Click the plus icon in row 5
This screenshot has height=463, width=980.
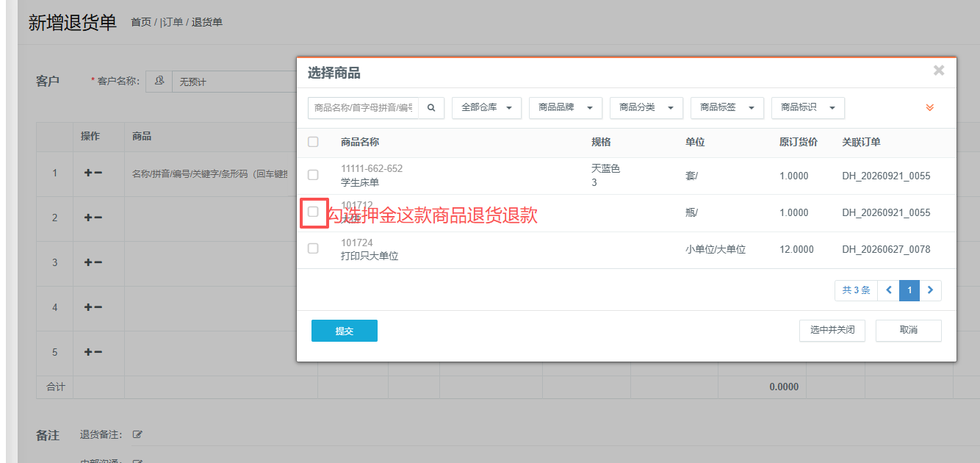tap(88, 352)
